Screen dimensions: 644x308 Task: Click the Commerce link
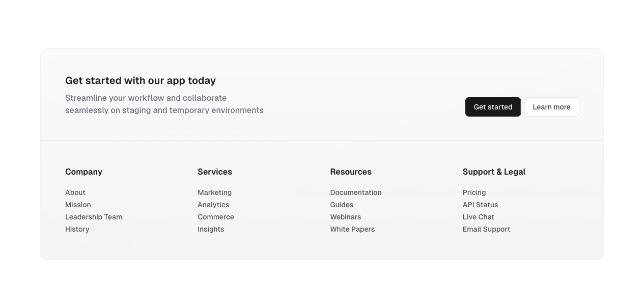click(x=216, y=217)
